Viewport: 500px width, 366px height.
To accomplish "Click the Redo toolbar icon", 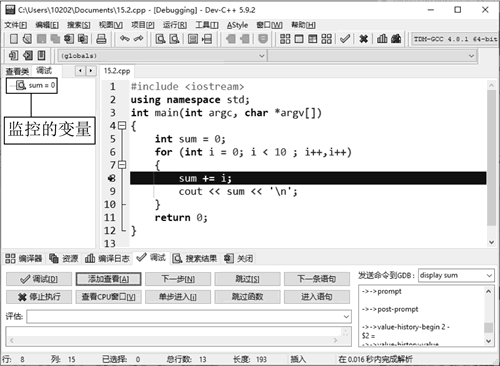I will (138, 39).
